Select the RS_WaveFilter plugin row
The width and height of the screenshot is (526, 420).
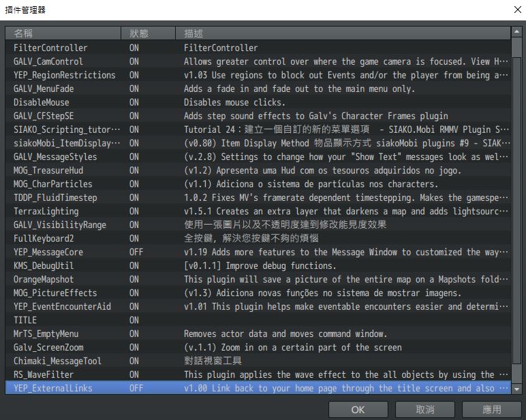[258, 374]
